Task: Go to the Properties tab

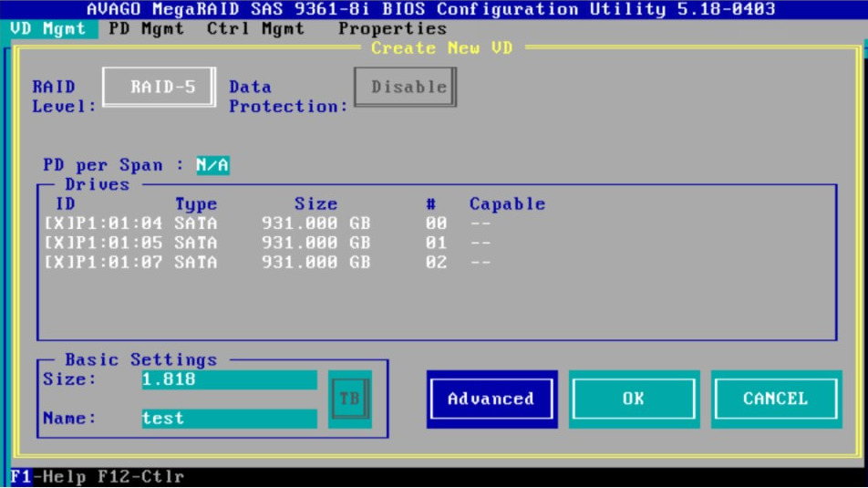Action: pos(392,29)
